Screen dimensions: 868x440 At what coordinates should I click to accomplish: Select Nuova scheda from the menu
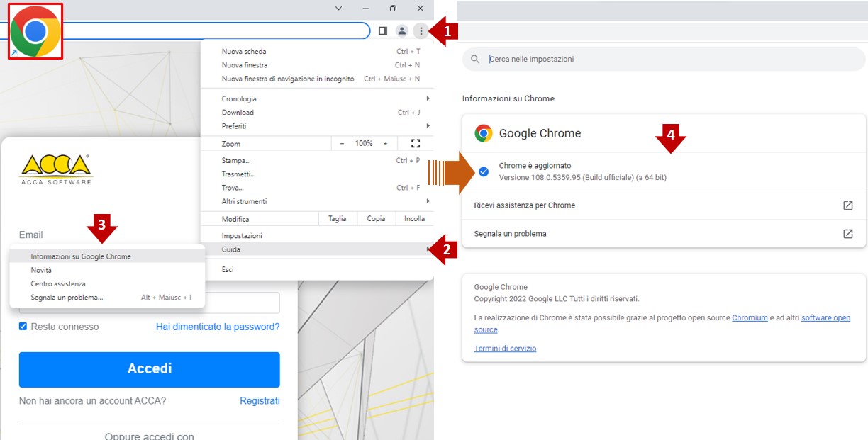244,52
